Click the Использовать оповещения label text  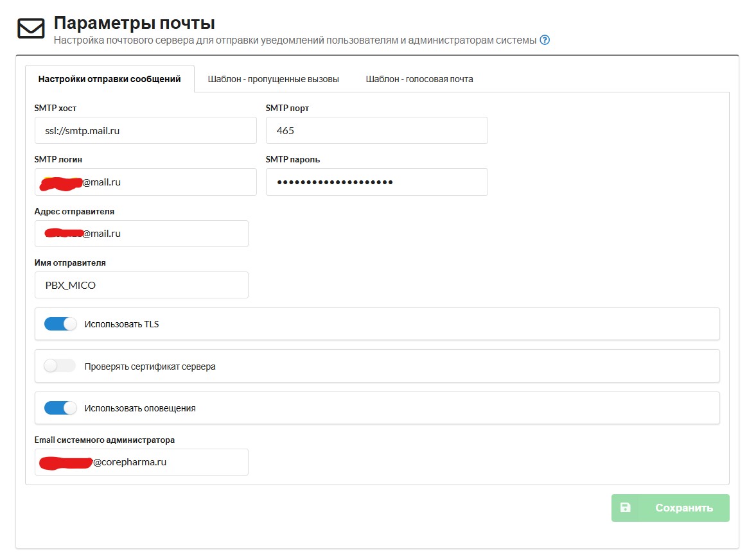[140, 408]
